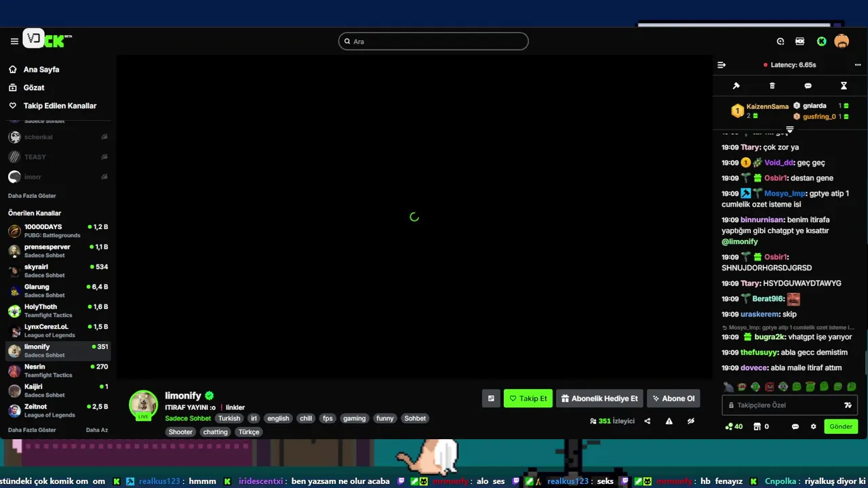Open LynxCerezLoL channel
The image size is (868, 488).
coord(58,331)
